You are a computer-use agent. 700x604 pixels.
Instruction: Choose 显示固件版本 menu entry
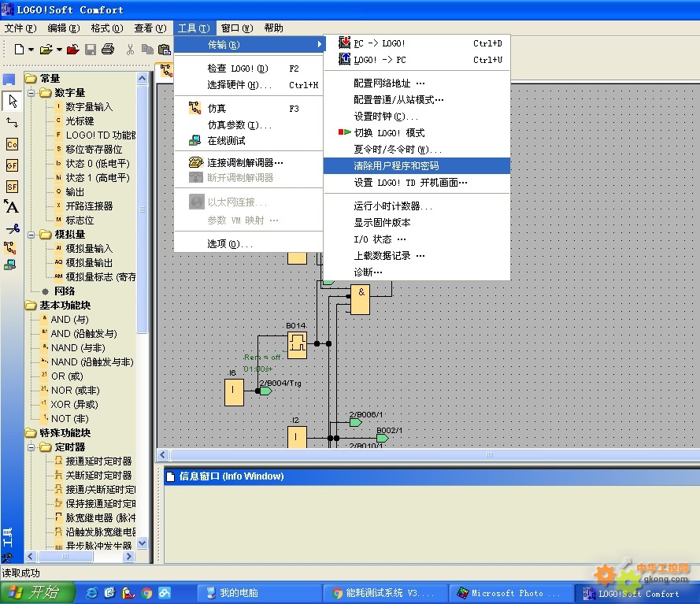coord(417,222)
